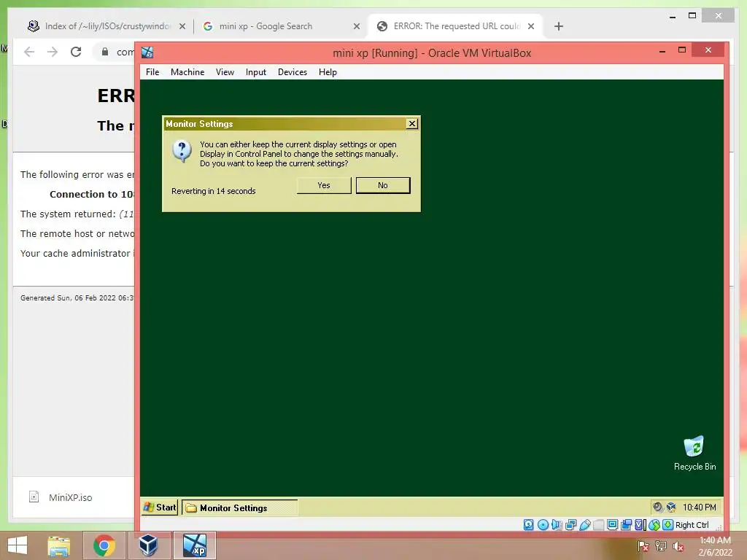Screen dimensions: 747x560
Task: Close the Index of ~lily/ISOs tab
Action: 182,26
